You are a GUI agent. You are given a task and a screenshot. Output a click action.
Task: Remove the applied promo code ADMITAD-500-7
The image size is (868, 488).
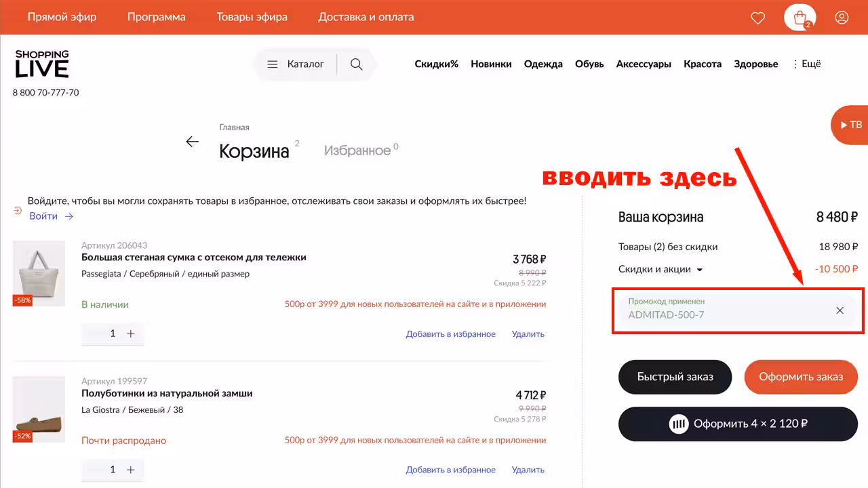(840, 310)
